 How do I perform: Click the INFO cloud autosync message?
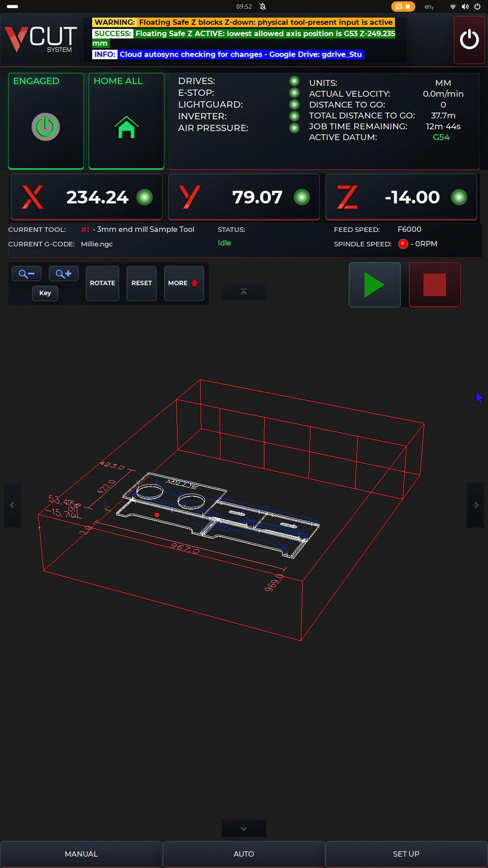[228, 54]
